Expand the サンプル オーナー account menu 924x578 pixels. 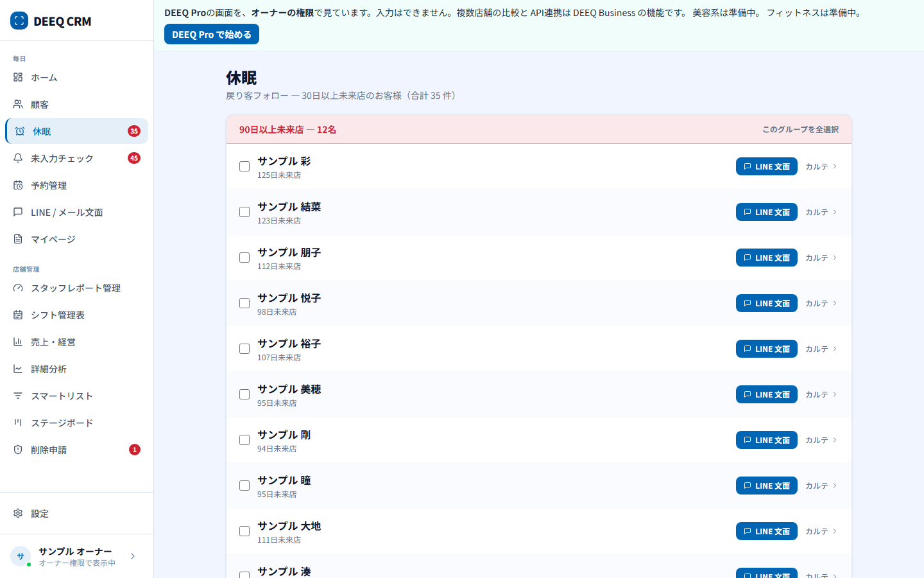point(76,556)
